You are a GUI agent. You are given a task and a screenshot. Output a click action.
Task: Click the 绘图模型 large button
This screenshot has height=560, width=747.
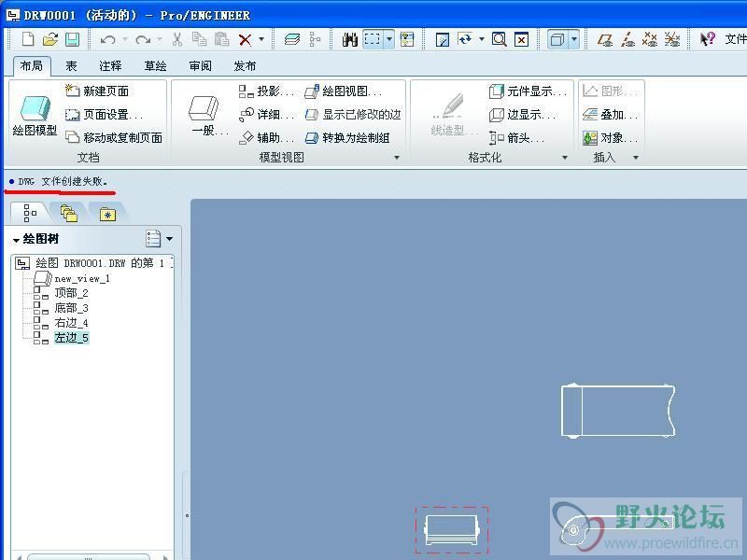pos(35,115)
